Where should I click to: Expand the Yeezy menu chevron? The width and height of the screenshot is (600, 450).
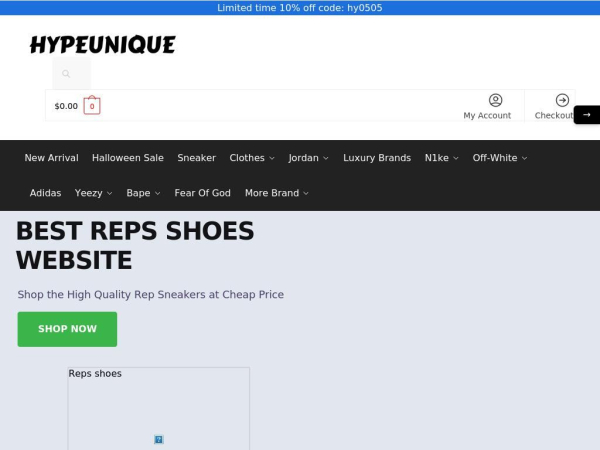[110, 193]
